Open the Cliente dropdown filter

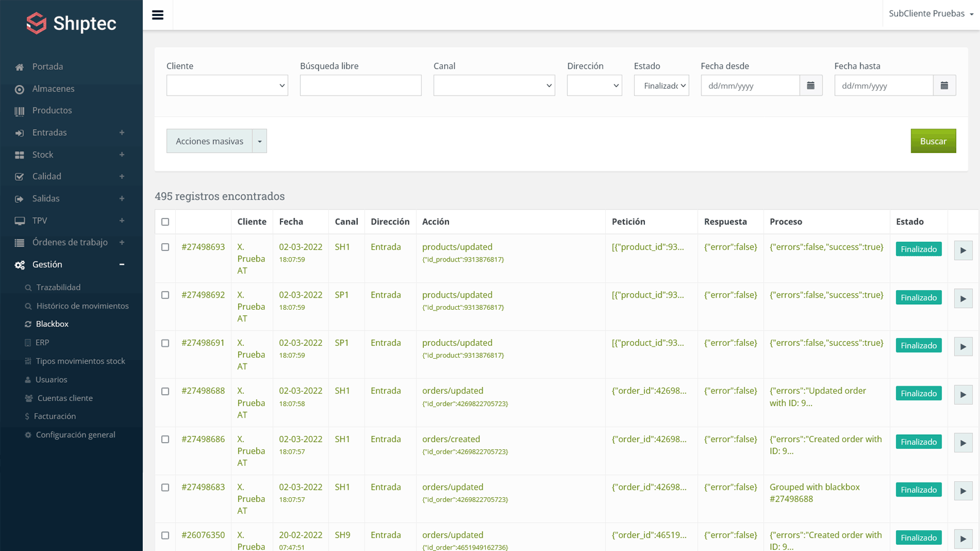[227, 86]
